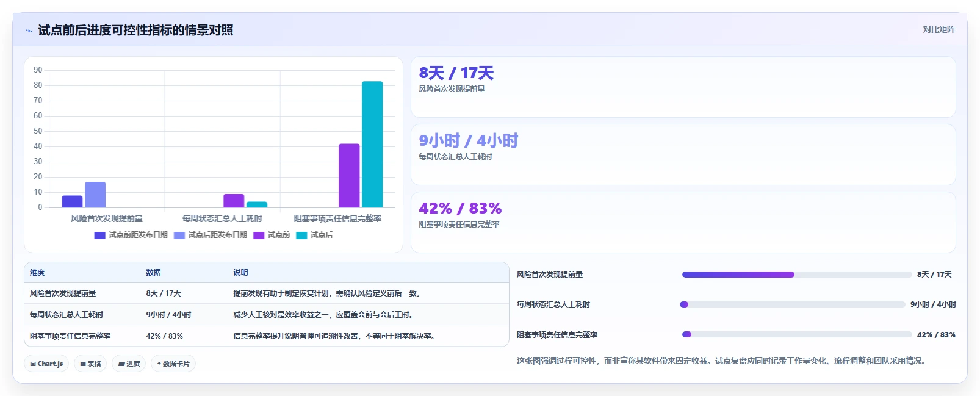Toggle the 试点后距发布日期 legend swatch
The height and width of the screenshot is (396, 980).
(179, 235)
